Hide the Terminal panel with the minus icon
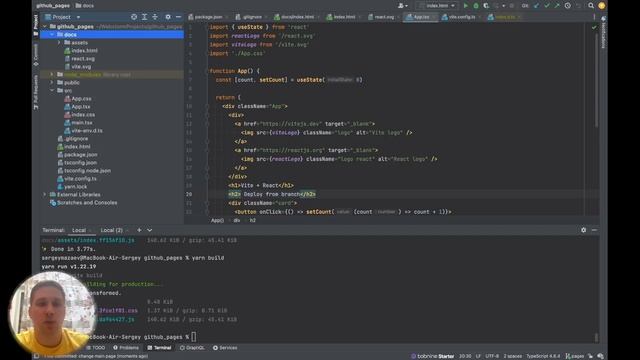 594,230
